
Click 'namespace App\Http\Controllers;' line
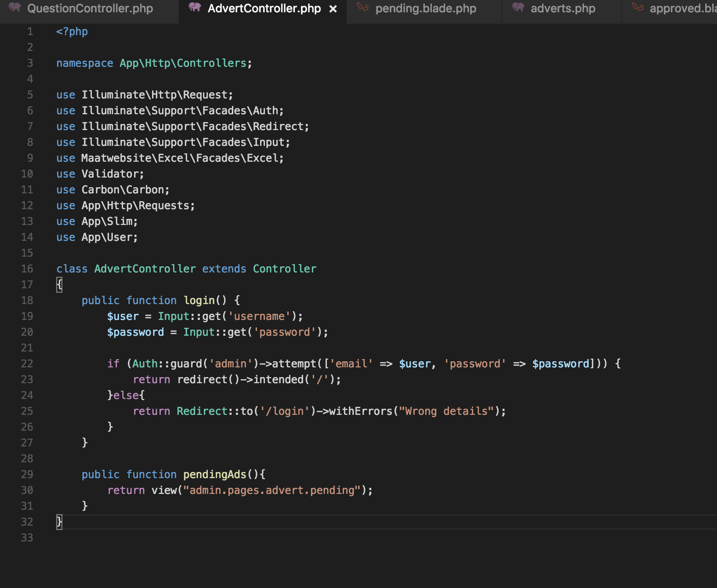coord(154,63)
